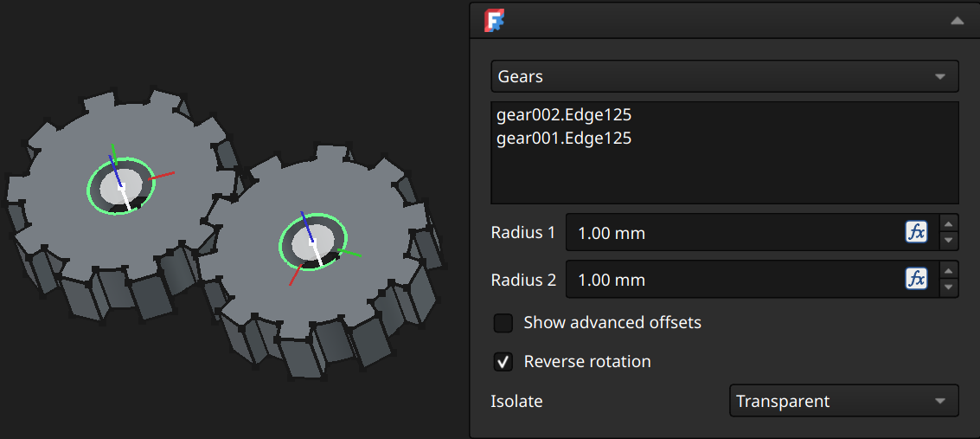Decrease Radius 2 with down stepper arrow
This screenshot has width=980, height=439.
[949, 287]
